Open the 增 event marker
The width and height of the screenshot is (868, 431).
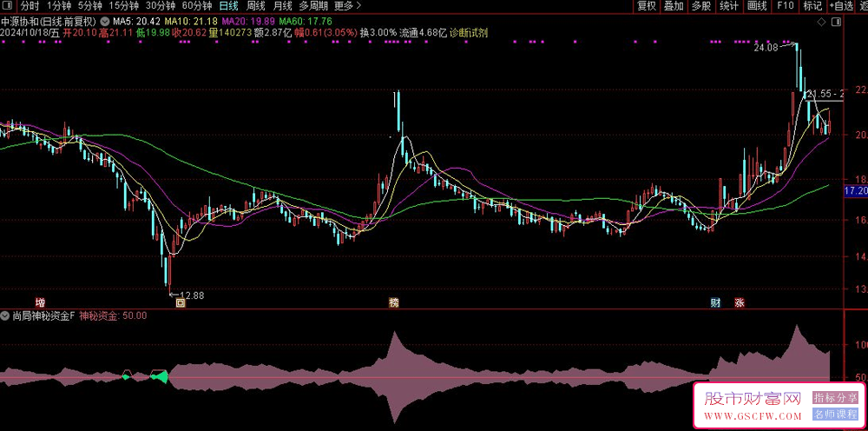(40, 303)
